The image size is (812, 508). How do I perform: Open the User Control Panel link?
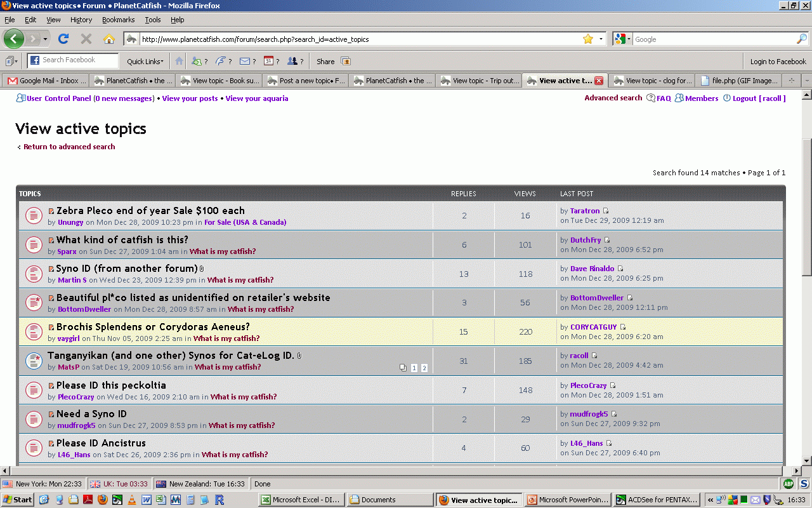(x=59, y=98)
